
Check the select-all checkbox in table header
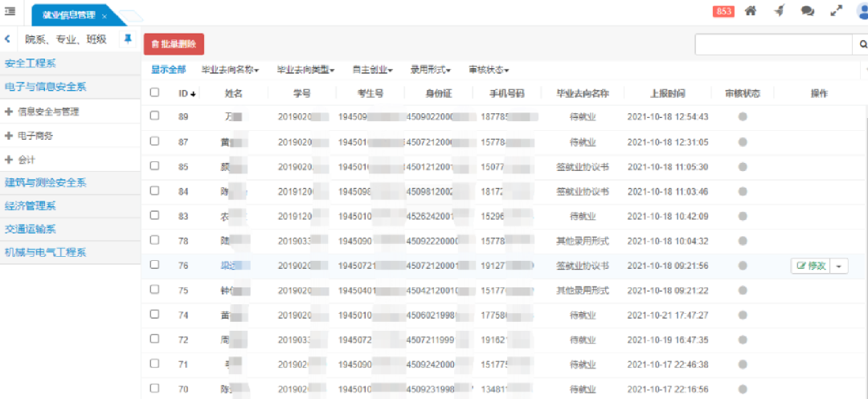(x=154, y=92)
